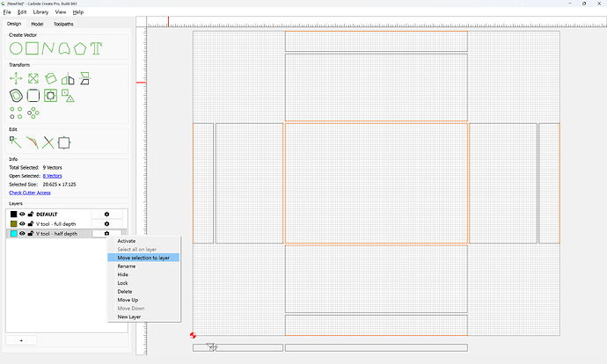Activate the Node Edit tool
The width and height of the screenshot is (607, 364).
pos(16,142)
